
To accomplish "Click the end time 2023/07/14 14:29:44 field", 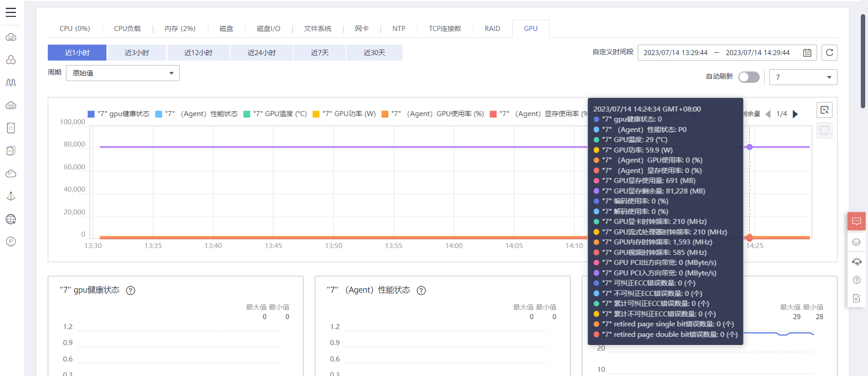I will [x=757, y=53].
